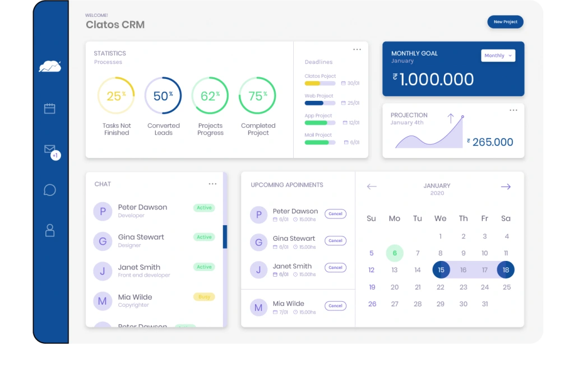
Task: Open the Monthly goal period dropdown
Action: coord(498,55)
